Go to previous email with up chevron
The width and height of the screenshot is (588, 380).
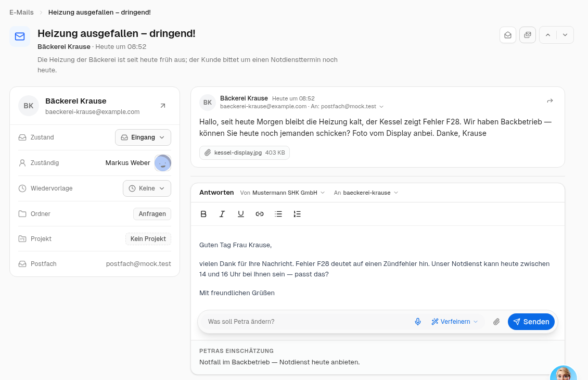click(x=548, y=35)
